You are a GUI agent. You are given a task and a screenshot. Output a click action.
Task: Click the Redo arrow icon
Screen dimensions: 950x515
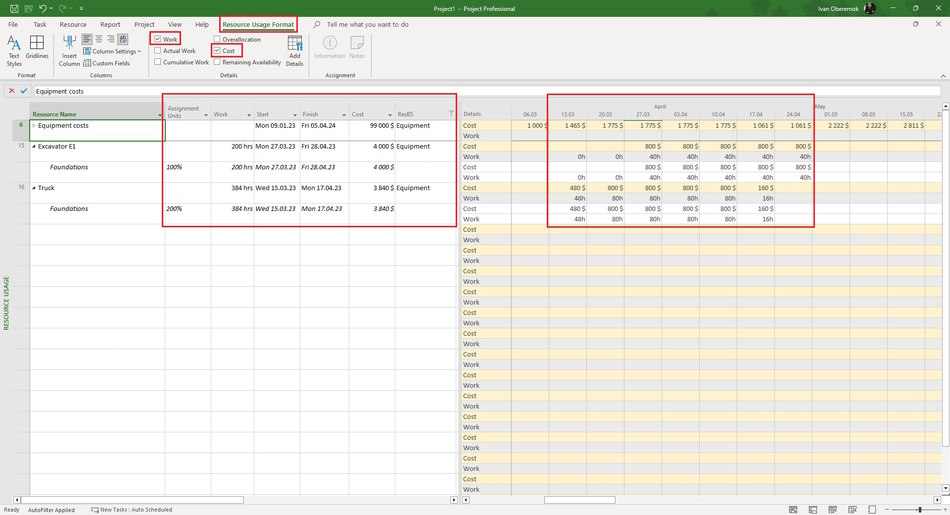62,8
